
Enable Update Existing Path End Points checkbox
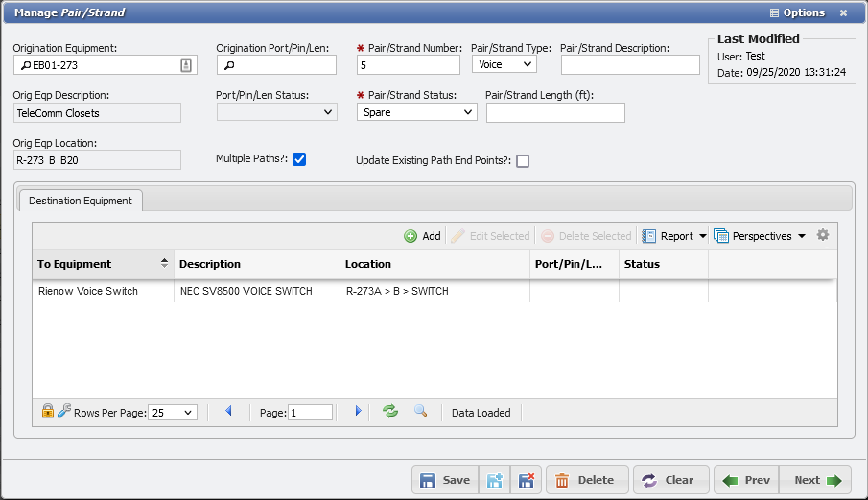click(523, 161)
